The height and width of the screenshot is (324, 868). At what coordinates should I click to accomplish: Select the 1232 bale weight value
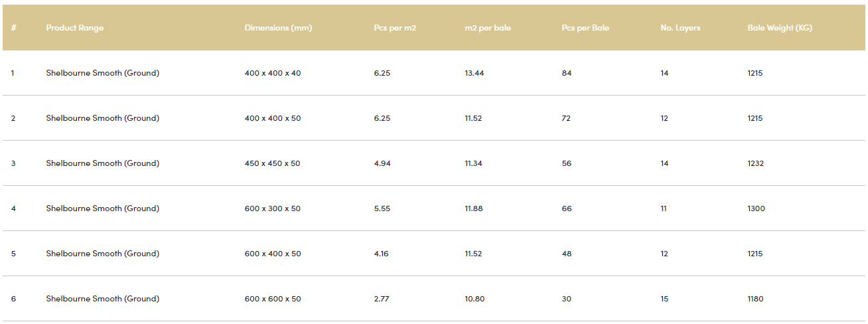pos(756,163)
